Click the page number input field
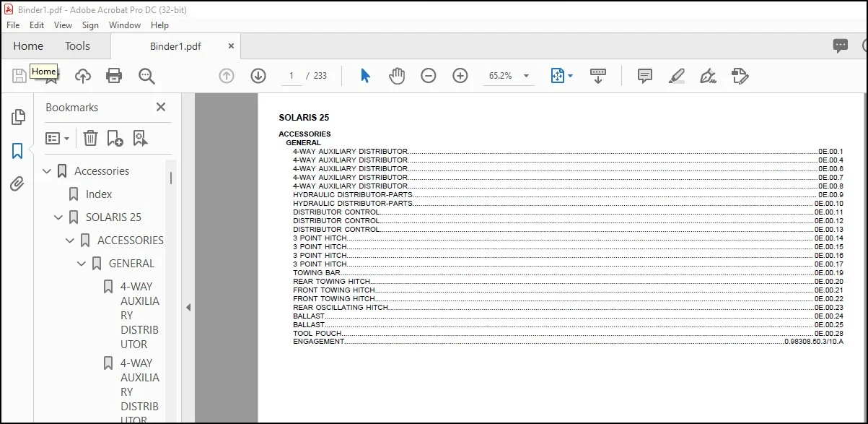This screenshot has height=424, width=868. pyautogui.click(x=291, y=76)
